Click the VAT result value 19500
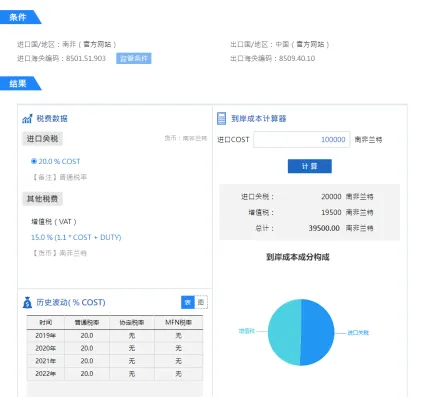The height and width of the screenshot is (398, 424). [x=331, y=212]
